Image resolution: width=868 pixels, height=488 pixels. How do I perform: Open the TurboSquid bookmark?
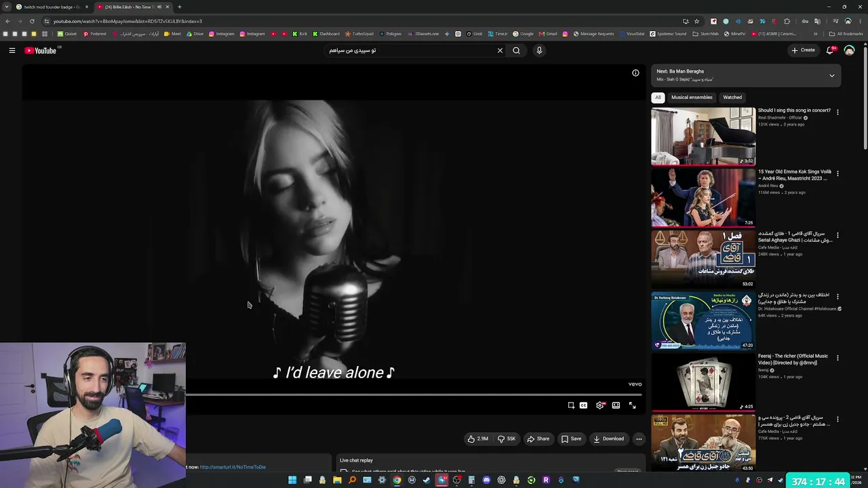[x=359, y=34]
